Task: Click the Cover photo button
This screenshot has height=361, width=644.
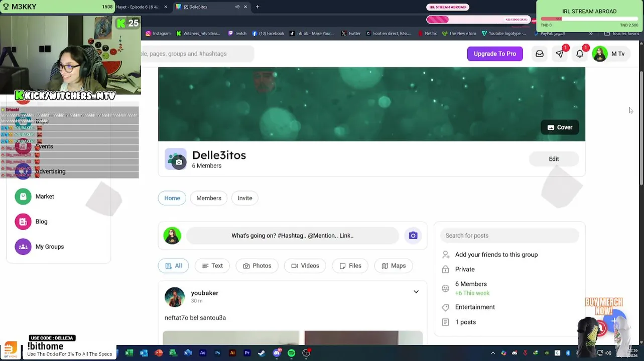Action: (560, 127)
